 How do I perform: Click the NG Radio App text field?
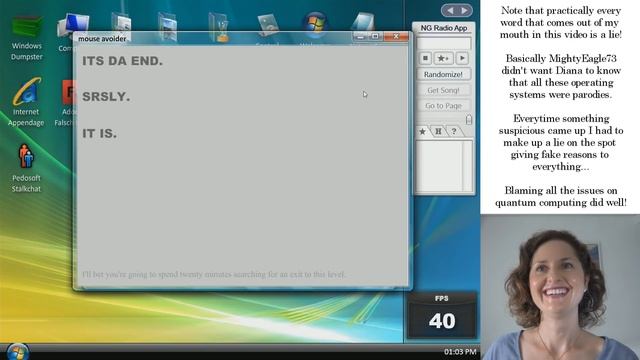(444, 43)
